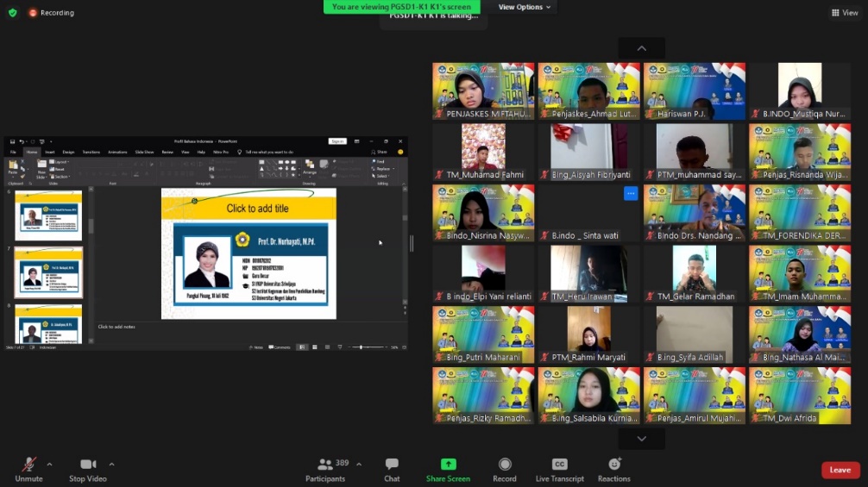868x487 pixels.
Task: Click the green Share Screen icon
Action: (x=449, y=465)
